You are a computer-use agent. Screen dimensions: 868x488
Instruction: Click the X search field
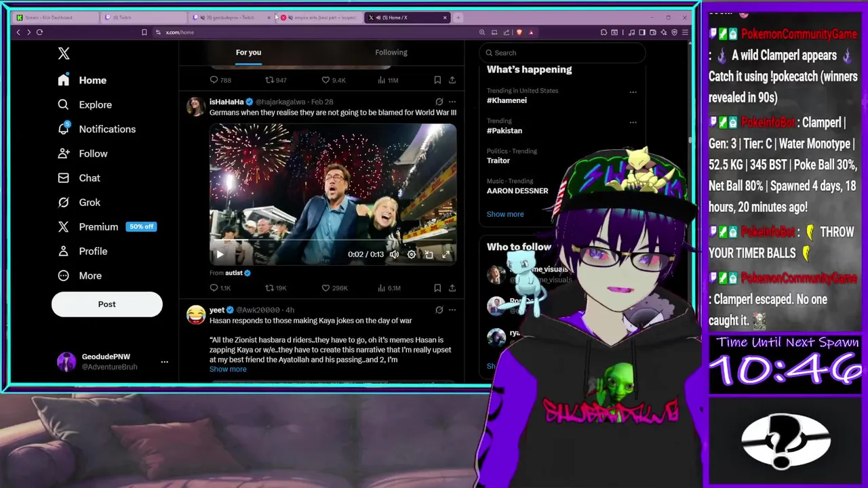[562, 53]
